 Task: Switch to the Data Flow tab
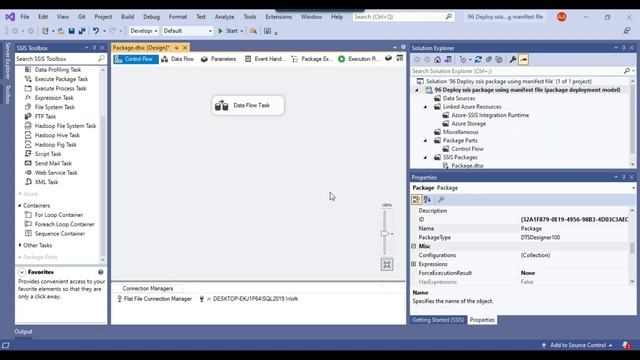[178, 59]
